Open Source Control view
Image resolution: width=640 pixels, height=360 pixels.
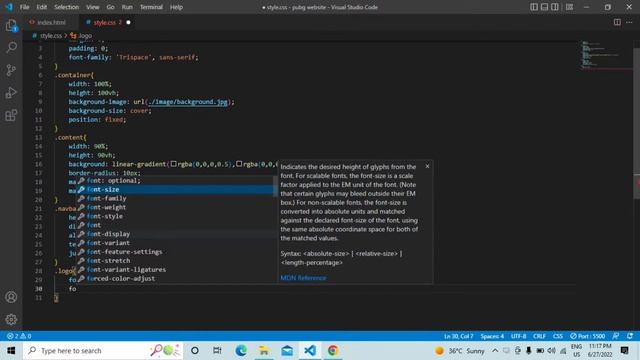[x=11, y=70]
